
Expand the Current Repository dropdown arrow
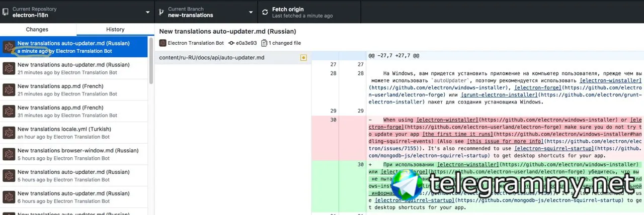(x=148, y=12)
